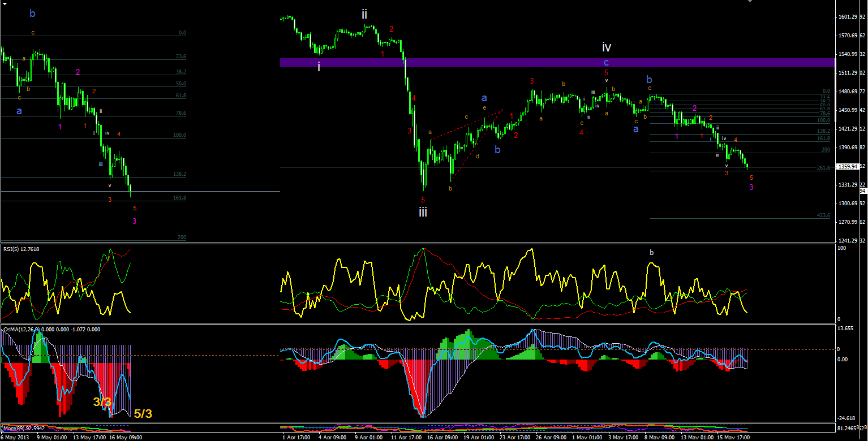
Task: Select the white wave label 'i' below purple band
Action: tap(319, 67)
